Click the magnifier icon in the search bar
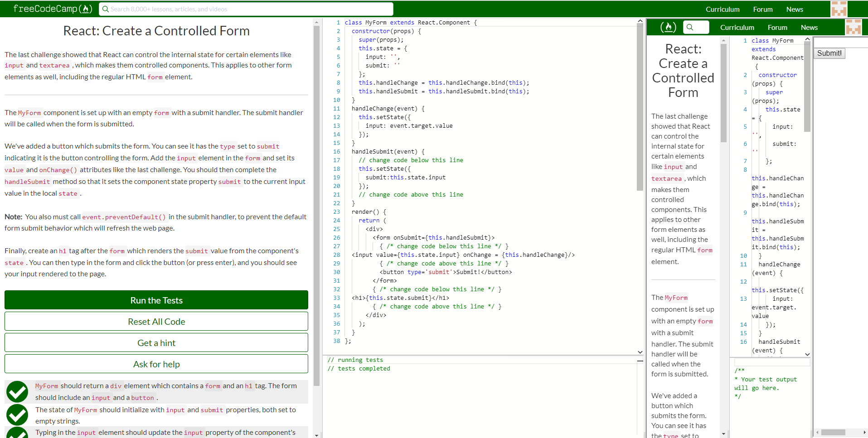868x438 pixels. pyautogui.click(x=106, y=9)
